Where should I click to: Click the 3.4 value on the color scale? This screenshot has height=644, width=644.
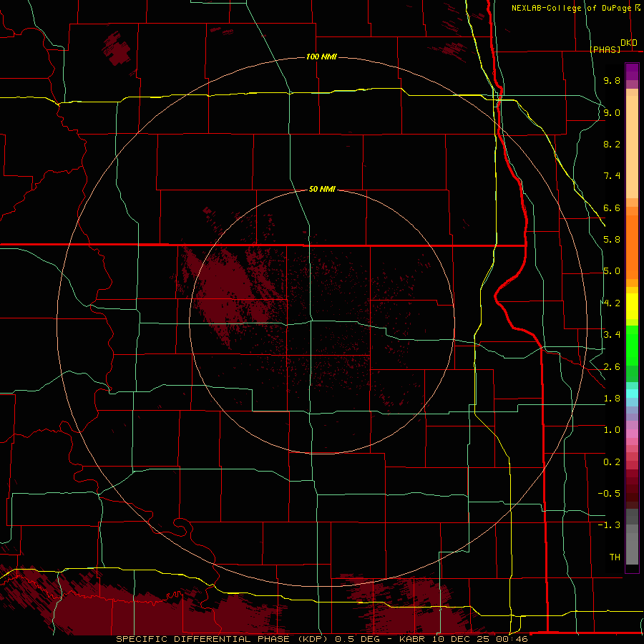pyautogui.click(x=612, y=335)
